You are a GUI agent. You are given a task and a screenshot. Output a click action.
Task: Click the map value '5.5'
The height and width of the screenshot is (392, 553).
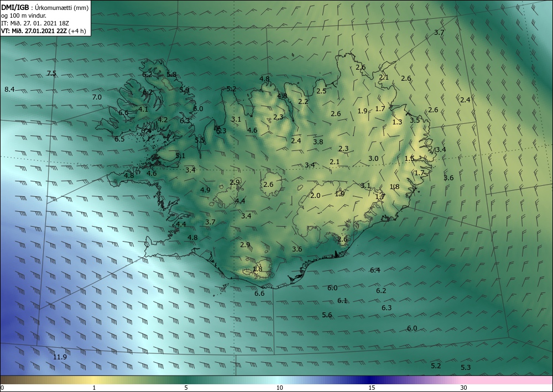[x=200, y=140]
